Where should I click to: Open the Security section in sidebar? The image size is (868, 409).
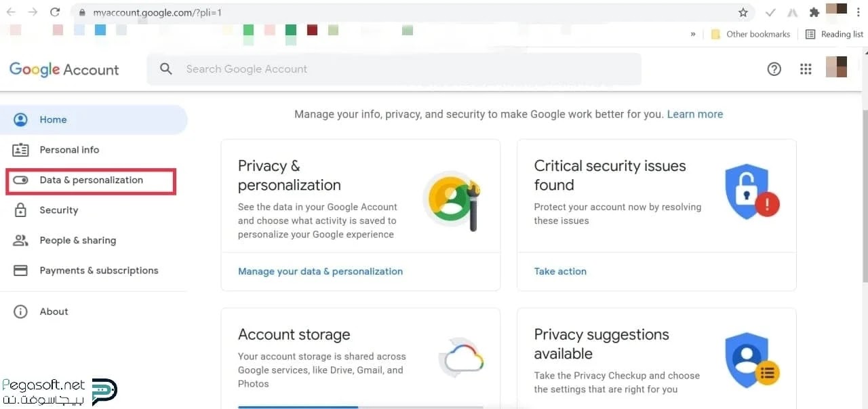(x=59, y=210)
